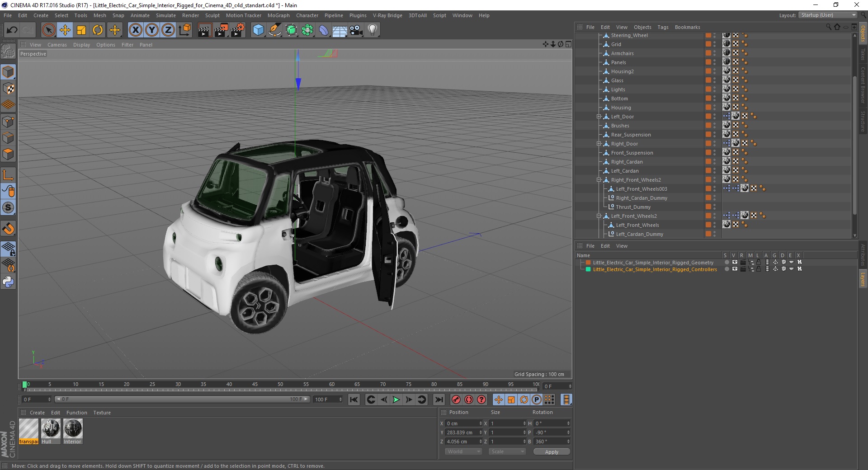Add a light object

coord(373,30)
